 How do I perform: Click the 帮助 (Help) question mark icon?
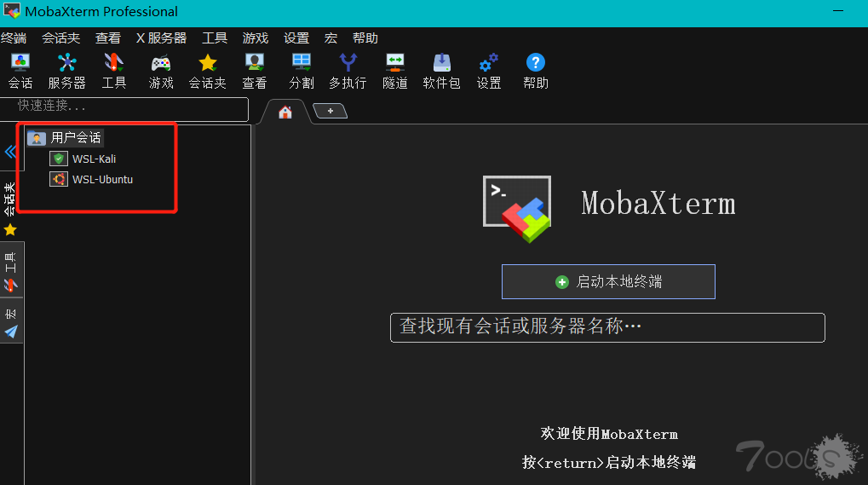pos(535,72)
